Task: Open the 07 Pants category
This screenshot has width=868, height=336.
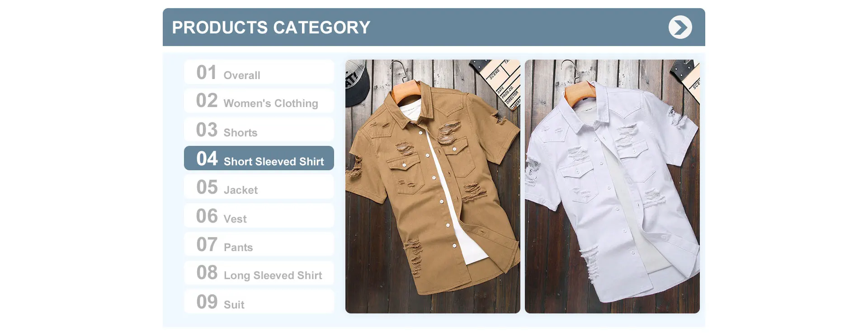Action: point(259,244)
